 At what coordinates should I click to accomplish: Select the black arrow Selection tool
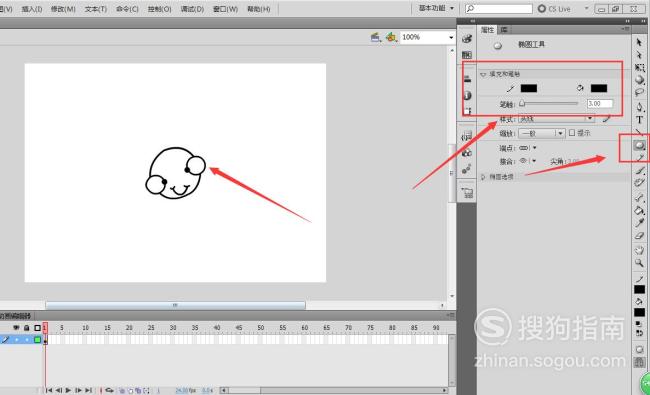pos(639,42)
